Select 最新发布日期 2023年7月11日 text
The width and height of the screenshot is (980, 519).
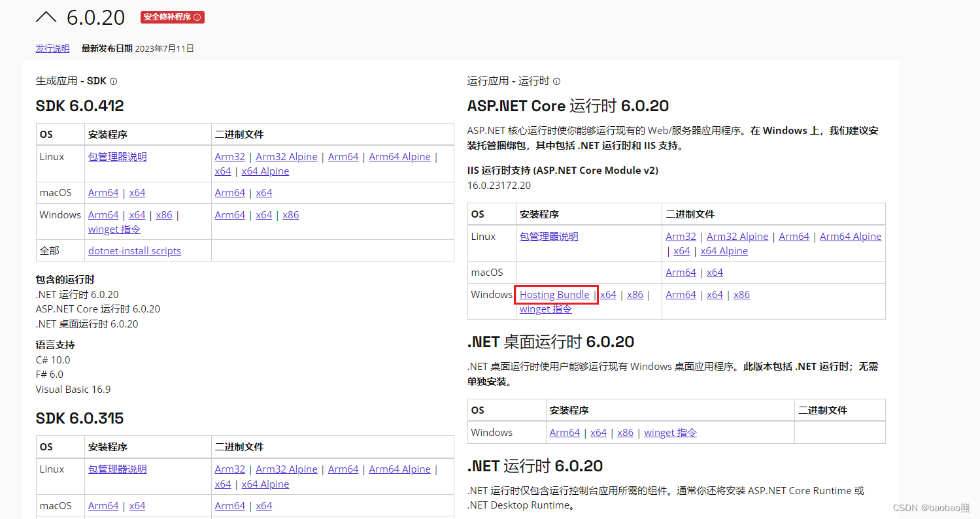tap(138, 48)
